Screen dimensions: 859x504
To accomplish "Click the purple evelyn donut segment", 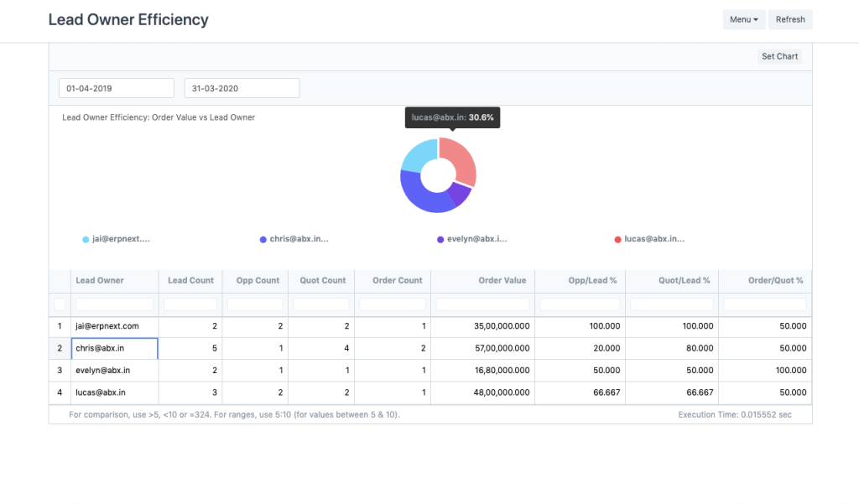I will 459,195.
